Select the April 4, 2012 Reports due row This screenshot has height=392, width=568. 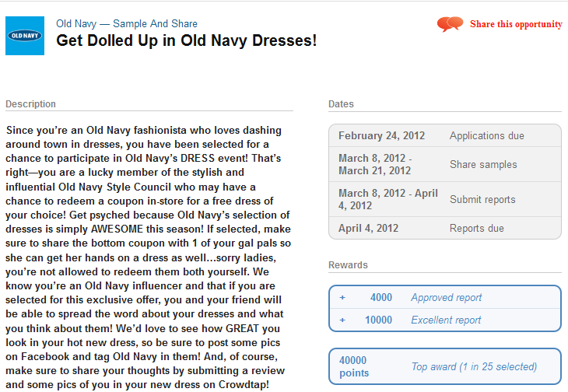pos(445,228)
